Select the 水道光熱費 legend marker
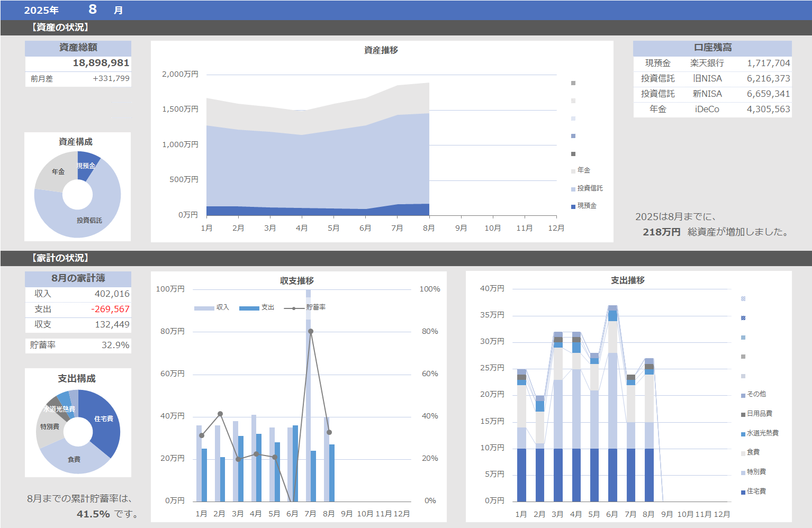812x528 pixels. click(743, 434)
